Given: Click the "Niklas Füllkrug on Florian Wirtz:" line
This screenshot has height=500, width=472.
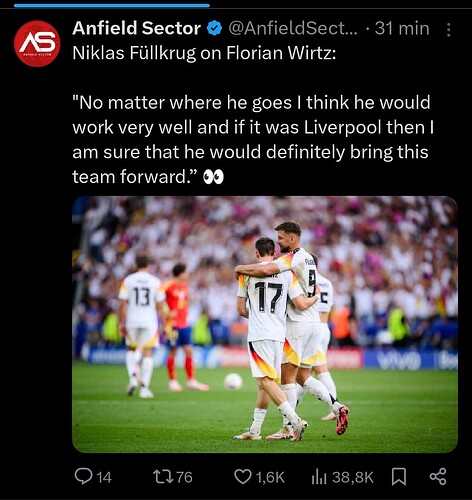Looking at the screenshot, I should tap(204, 53).
